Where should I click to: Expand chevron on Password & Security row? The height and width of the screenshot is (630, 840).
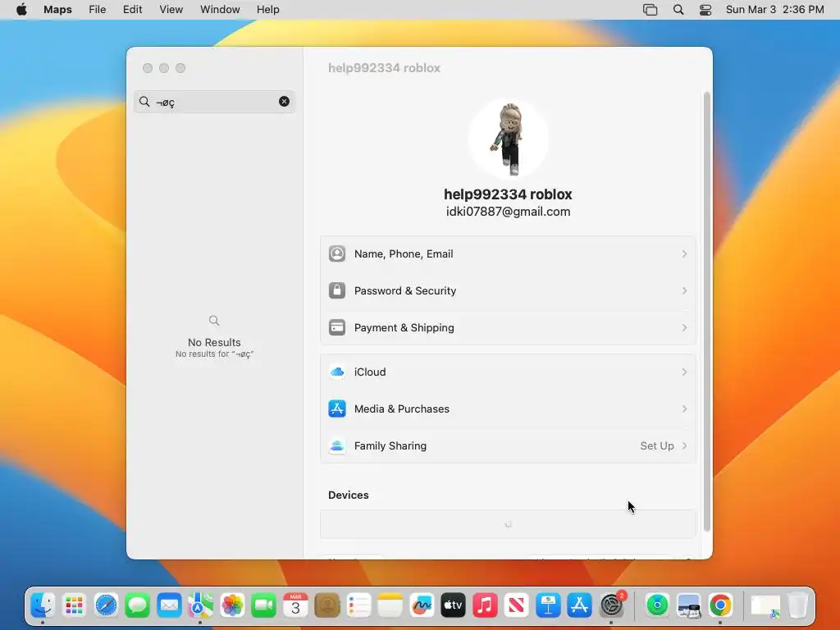click(684, 291)
